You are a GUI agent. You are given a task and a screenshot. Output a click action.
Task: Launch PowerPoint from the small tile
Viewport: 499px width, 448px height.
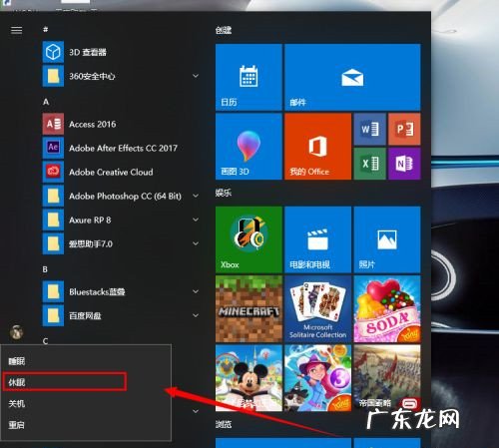click(x=404, y=129)
